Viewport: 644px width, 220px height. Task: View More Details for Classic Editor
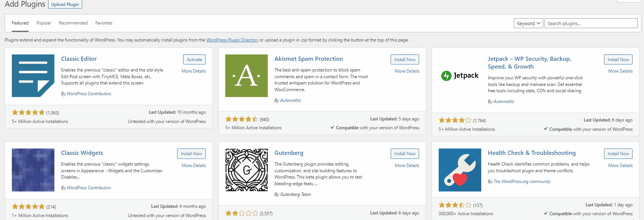[193, 71]
